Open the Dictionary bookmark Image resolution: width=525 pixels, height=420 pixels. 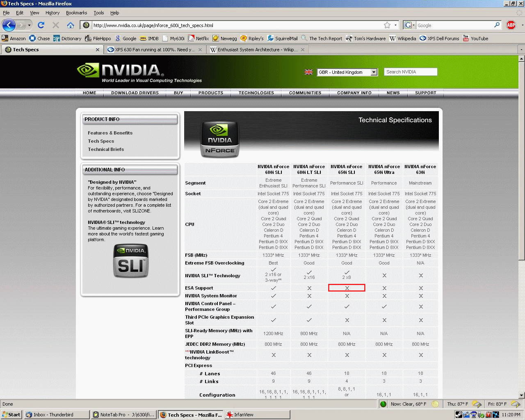click(x=67, y=38)
